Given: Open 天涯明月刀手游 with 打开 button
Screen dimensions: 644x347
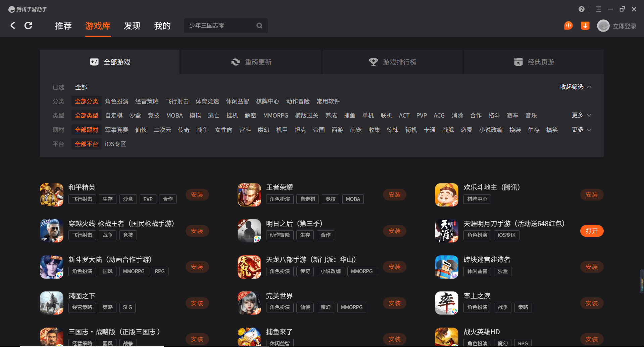Looking at the screenshot, I should pos(592,231).
